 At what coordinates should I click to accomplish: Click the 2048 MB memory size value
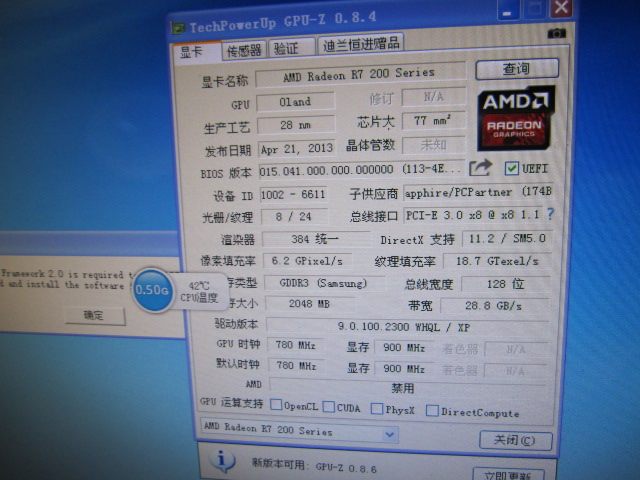[x=309, y=304]
